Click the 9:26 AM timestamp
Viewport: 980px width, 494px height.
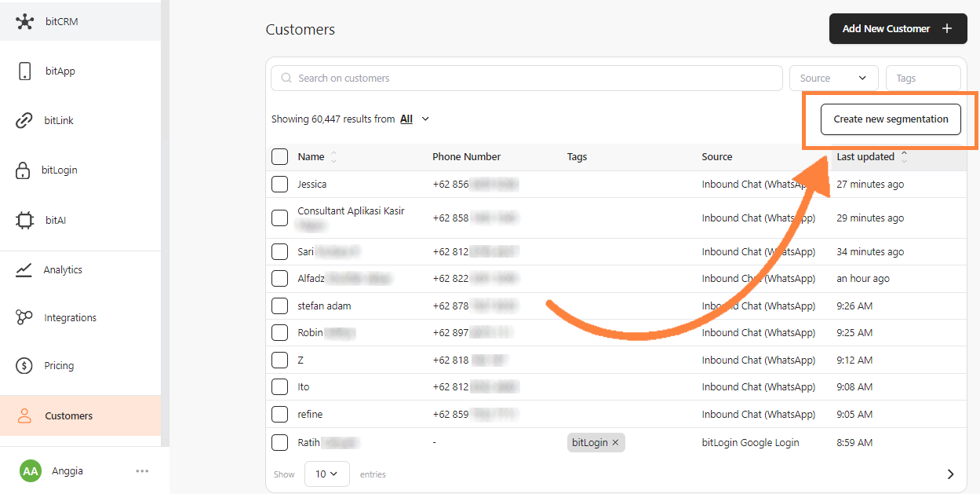[854, 306]
